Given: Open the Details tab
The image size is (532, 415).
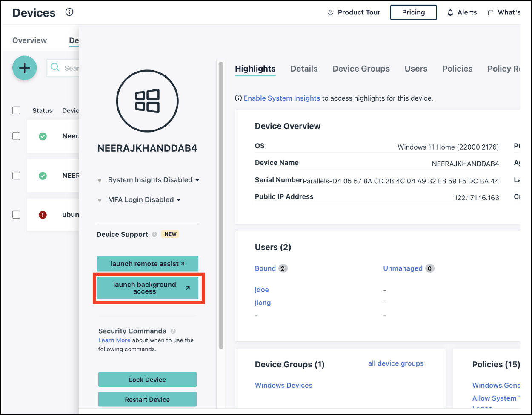Looking at the screenshot, I should point(304,69).
